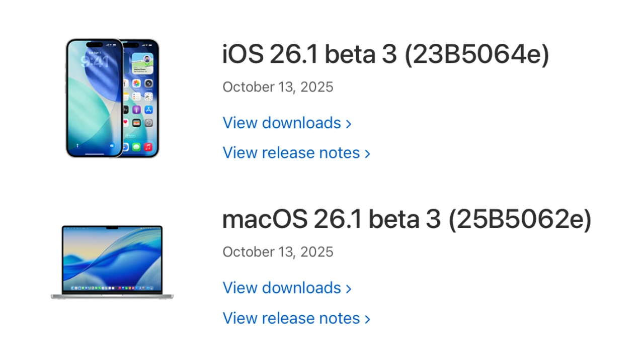Image resolution: width=644 pixels, height=362 pixels.
Task: Click the Photos app icon on iPhone
Action: click(x=136, y=83)
